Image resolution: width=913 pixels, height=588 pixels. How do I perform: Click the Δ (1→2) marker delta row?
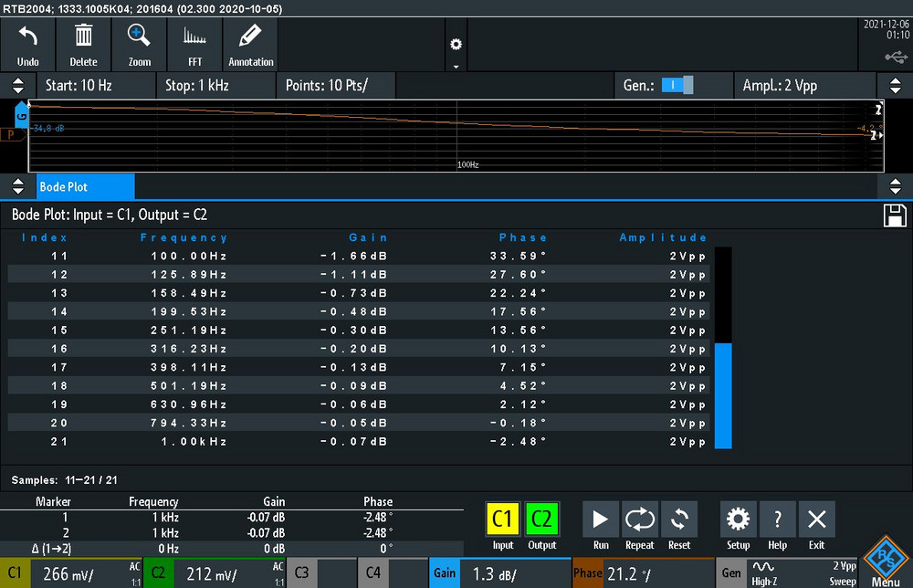(232, 549)
